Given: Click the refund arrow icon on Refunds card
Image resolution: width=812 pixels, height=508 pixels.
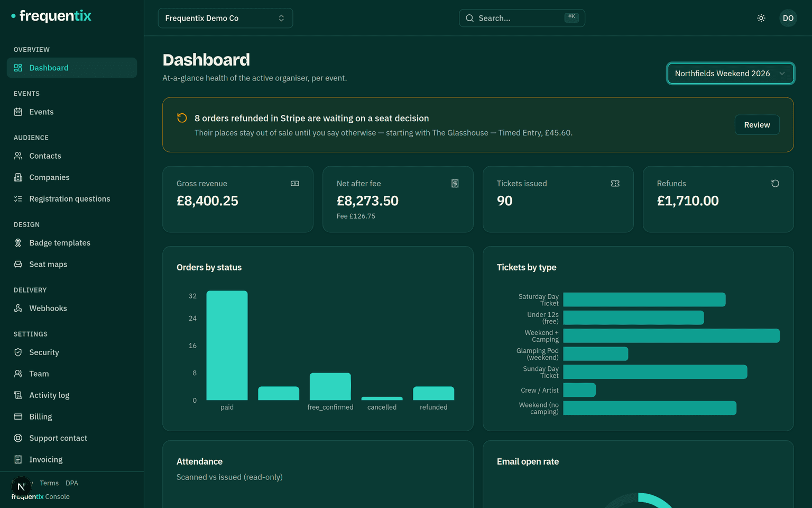Looking at the screenshot, I should click(775, 184).
